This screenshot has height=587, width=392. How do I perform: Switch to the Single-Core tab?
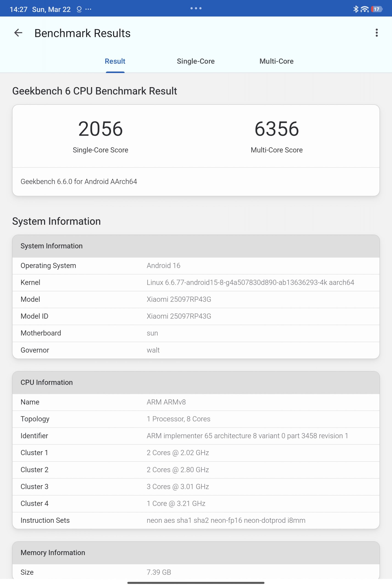point(196,61)
